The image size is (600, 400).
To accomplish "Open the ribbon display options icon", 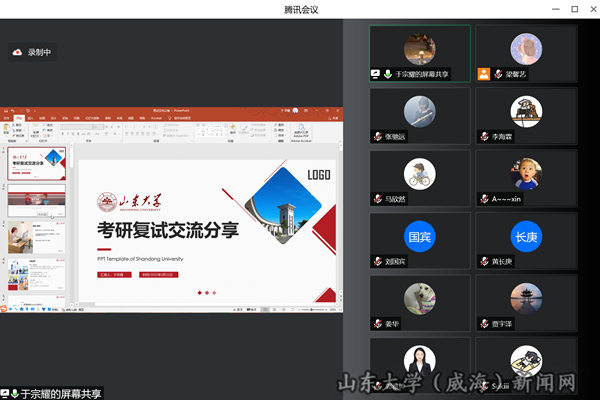I will [306, 111].
